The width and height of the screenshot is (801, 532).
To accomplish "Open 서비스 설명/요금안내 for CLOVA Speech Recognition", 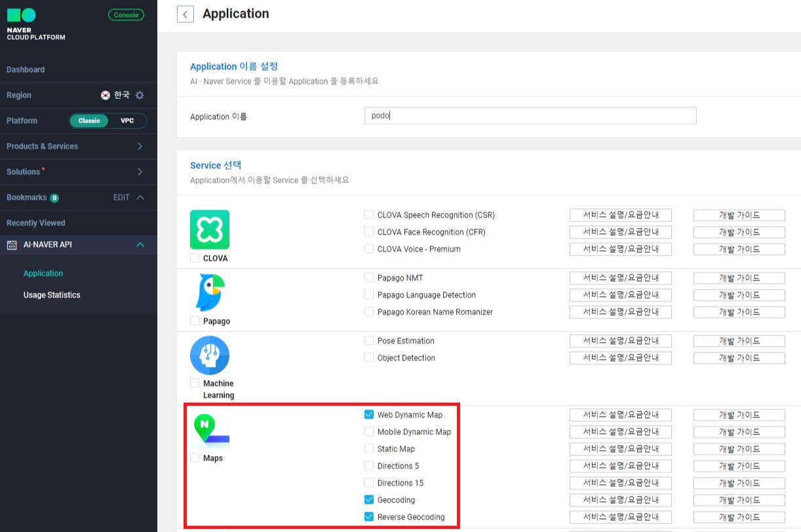I will 620,215.
